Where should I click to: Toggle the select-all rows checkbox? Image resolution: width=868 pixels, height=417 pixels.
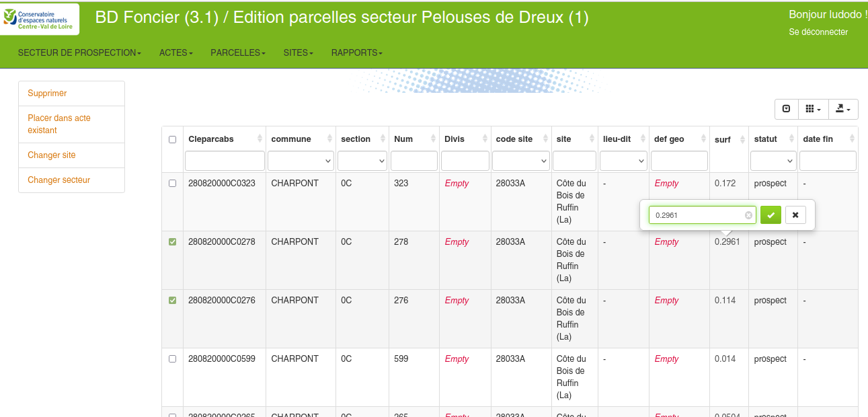click(x=172, y=140)
